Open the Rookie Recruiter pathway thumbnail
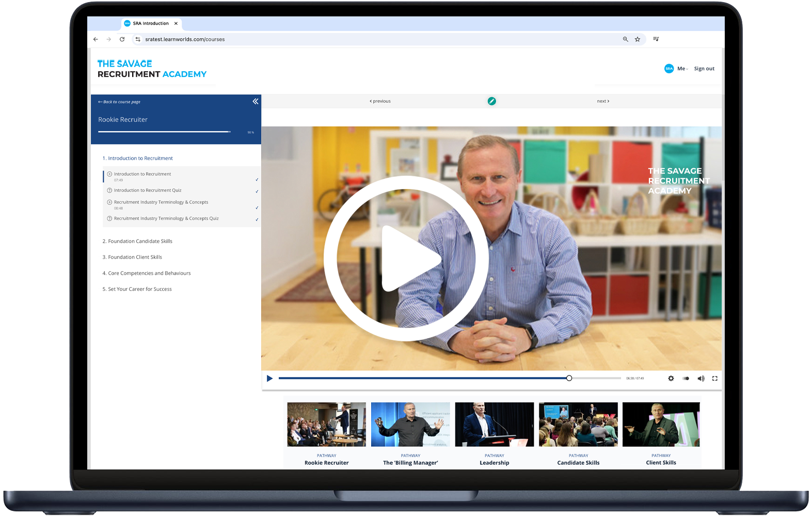The height and width of the screenshot is (517, 812). pos(326,425)
